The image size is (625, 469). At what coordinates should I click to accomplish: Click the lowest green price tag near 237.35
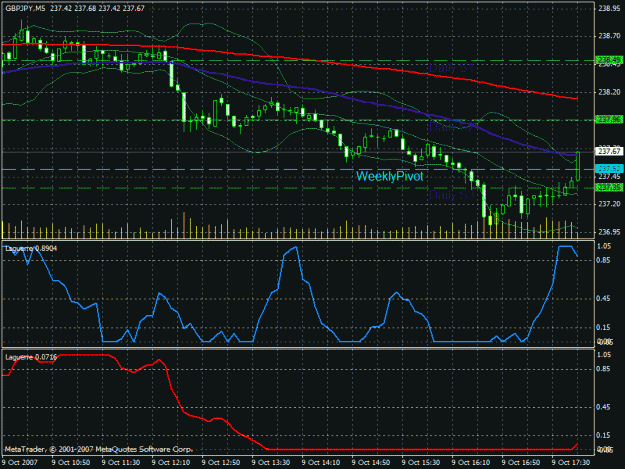609,187
